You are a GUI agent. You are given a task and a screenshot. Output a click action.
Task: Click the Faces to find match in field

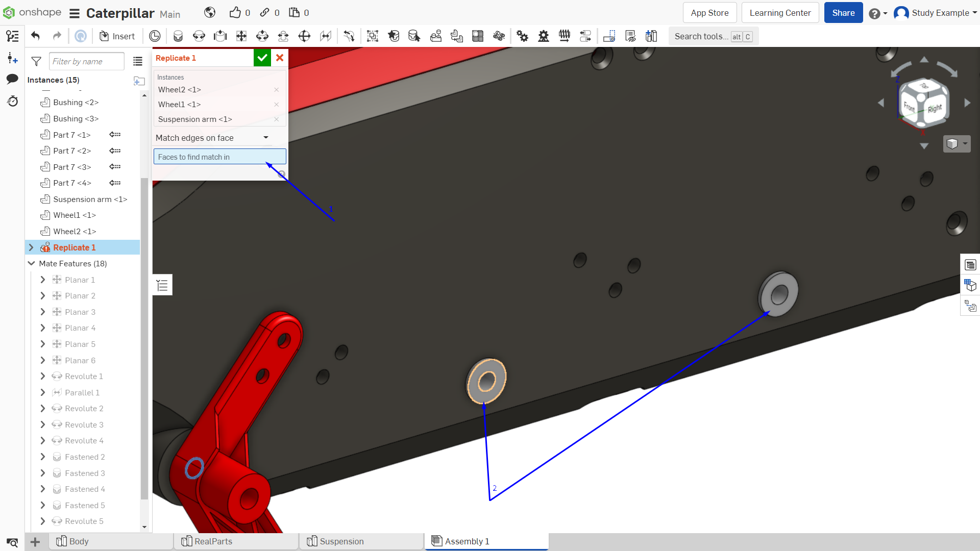220,157
